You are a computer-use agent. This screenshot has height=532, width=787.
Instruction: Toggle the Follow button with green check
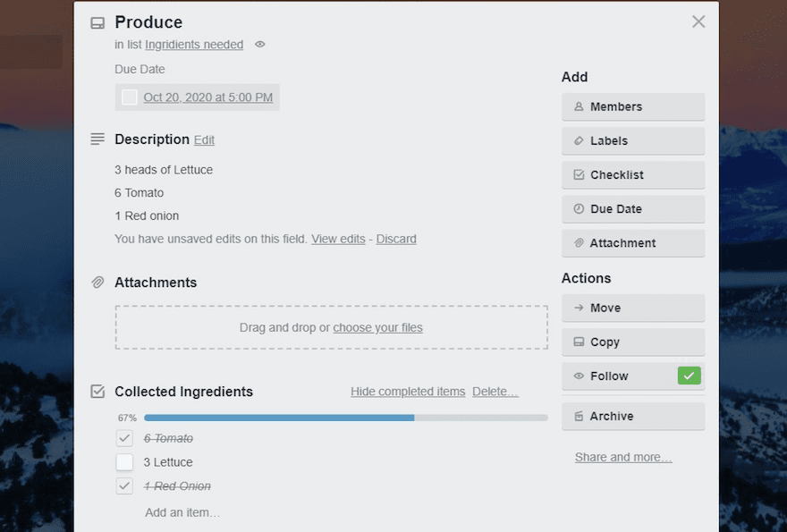[x=632, y=376]
